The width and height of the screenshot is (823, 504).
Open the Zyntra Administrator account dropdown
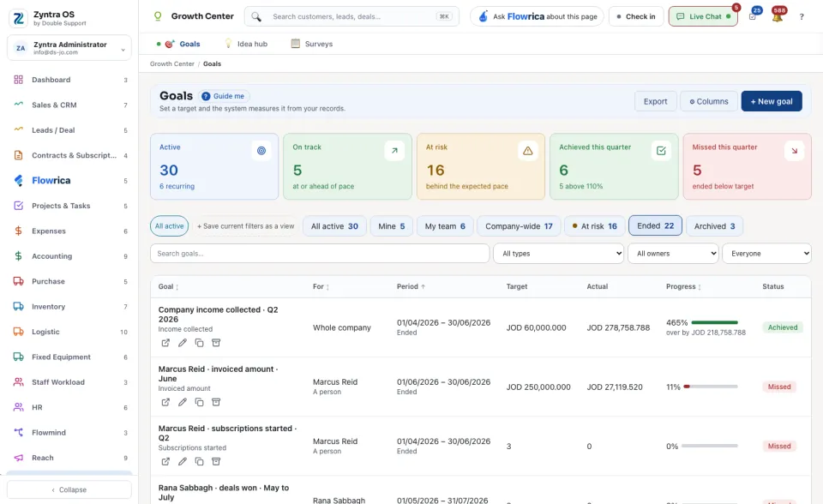coord(69,48)
